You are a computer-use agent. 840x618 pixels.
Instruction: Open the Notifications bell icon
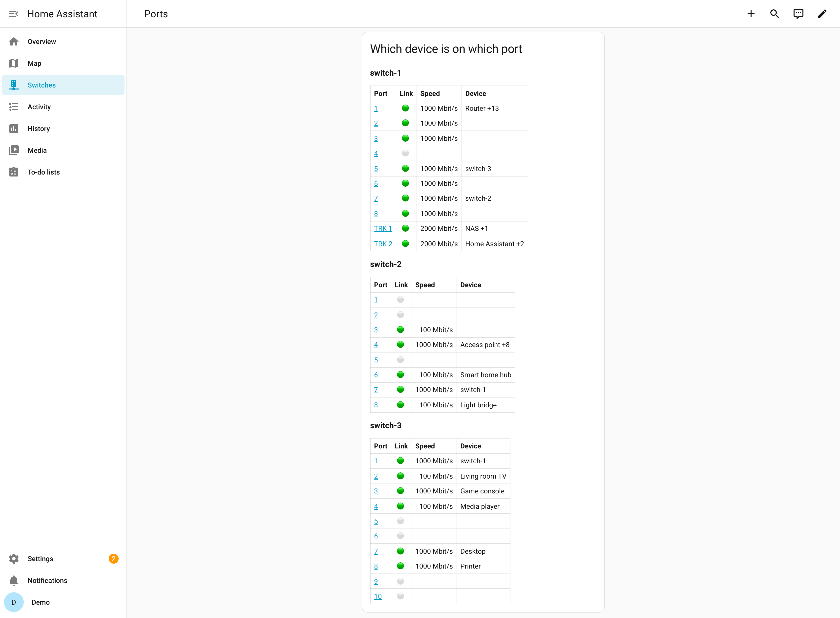click(14, 580)
